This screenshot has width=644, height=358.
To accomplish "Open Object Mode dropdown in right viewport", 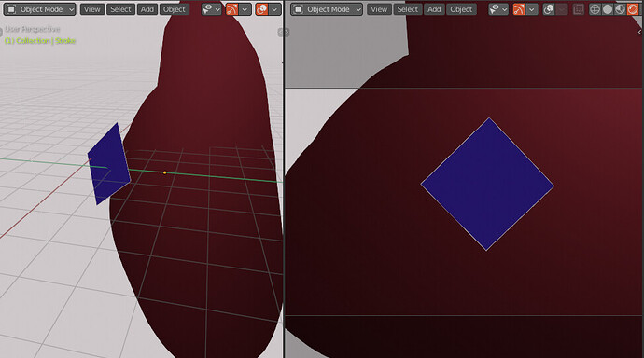I will coord(327,9).
